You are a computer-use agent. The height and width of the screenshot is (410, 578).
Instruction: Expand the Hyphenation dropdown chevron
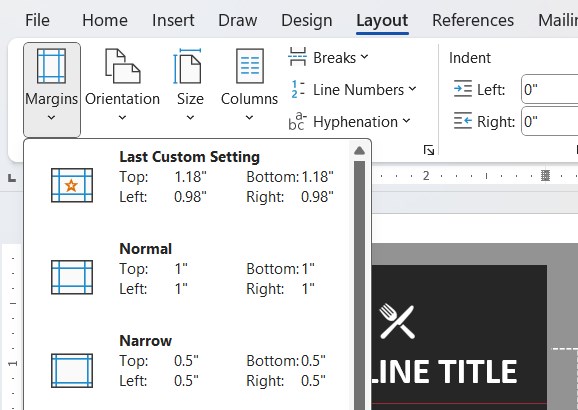(406, 121)
